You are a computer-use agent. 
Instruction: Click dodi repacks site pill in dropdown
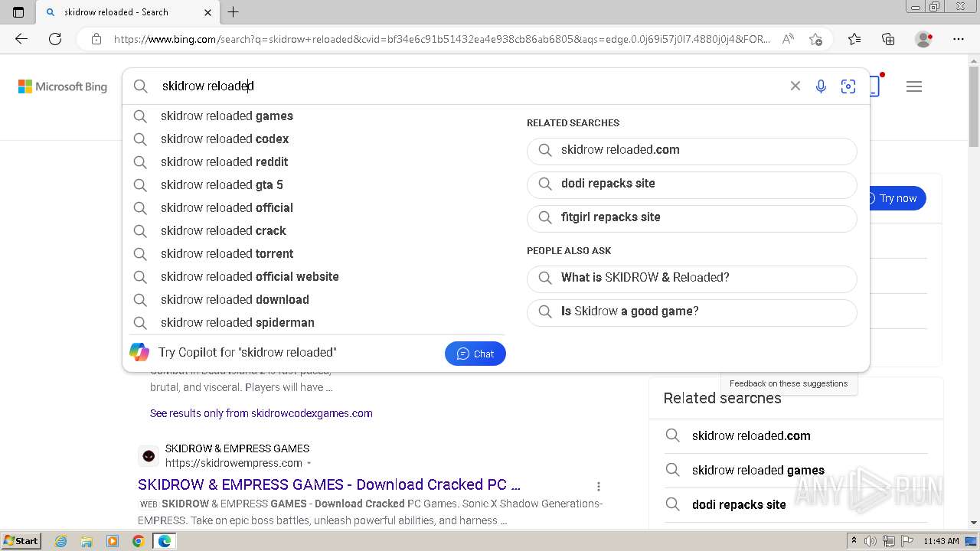(692, 184)
